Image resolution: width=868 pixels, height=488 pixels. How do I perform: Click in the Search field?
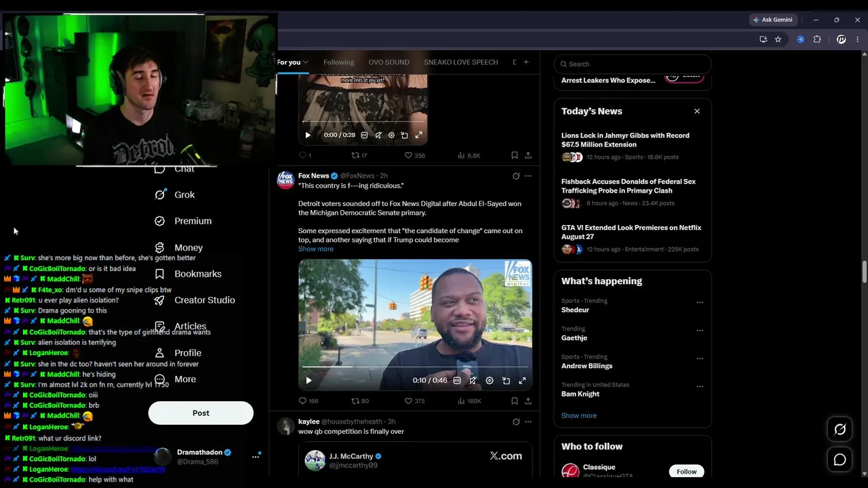(633, 64)
